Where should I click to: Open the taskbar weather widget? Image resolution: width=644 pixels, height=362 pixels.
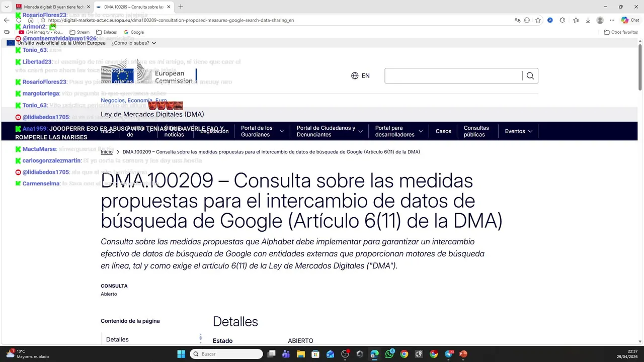click(x=28, y=354)
